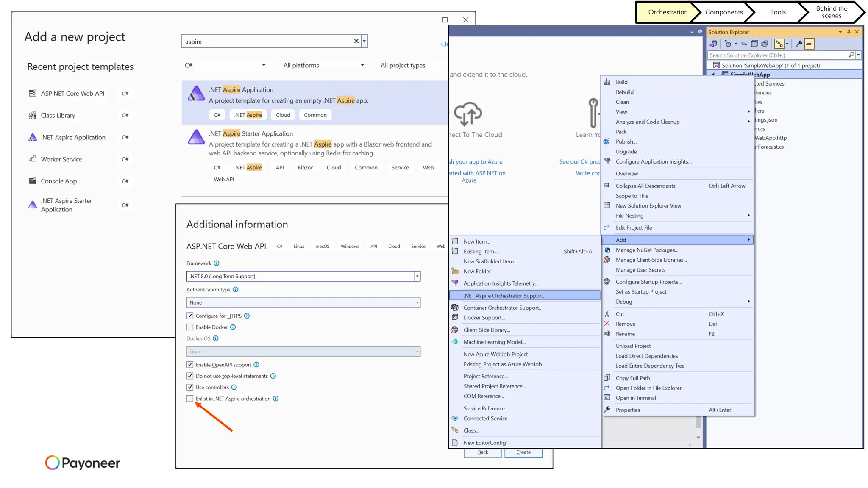Click info icon next to Enlist in Aspire orchestration
868x488 pixels.
pyautogui.click(x=276, y=399)
